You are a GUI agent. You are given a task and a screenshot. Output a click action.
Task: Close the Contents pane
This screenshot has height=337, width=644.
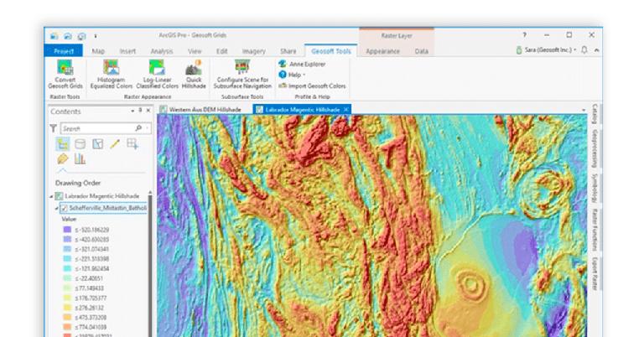pyautogui.click(x=148, y=111)
